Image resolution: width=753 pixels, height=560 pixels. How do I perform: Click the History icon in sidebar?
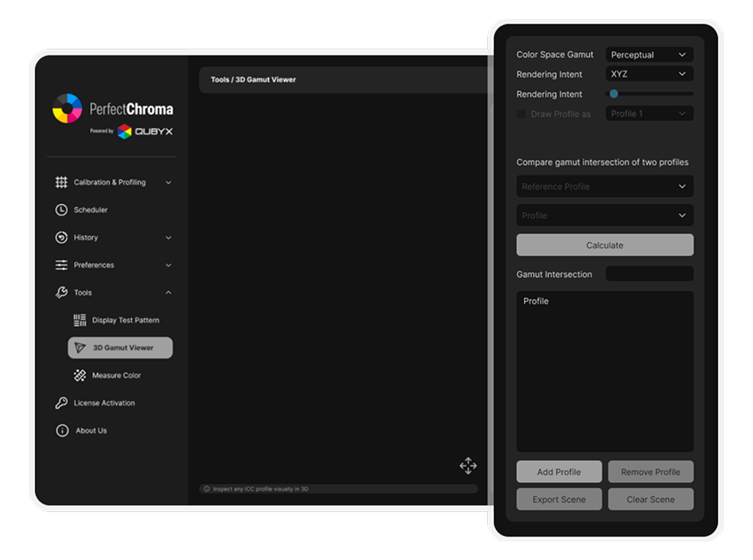[61, 238]
